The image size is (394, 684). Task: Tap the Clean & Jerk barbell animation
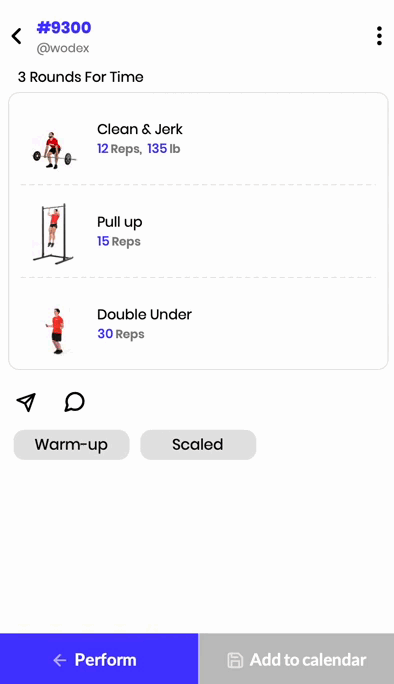click(x=53, y=150)
